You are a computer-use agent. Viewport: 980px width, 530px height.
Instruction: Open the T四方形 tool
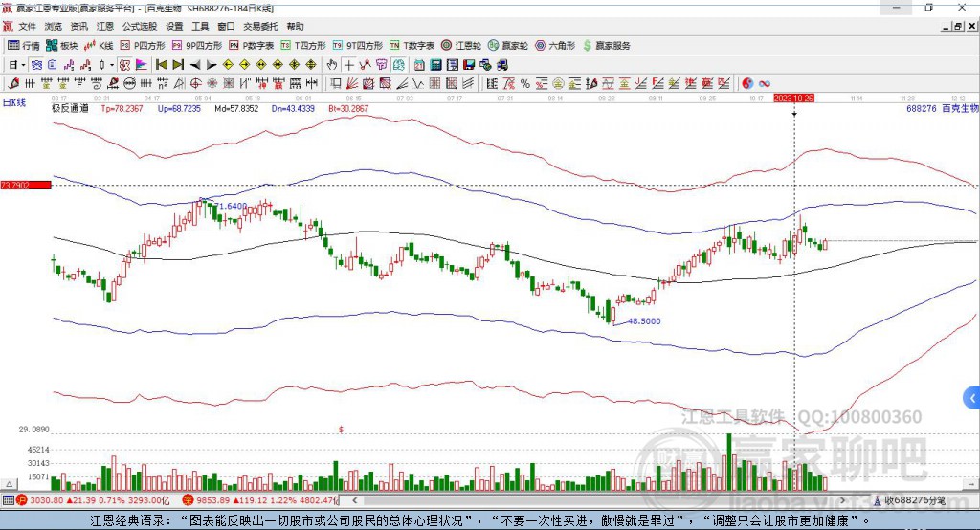point(303,46)
